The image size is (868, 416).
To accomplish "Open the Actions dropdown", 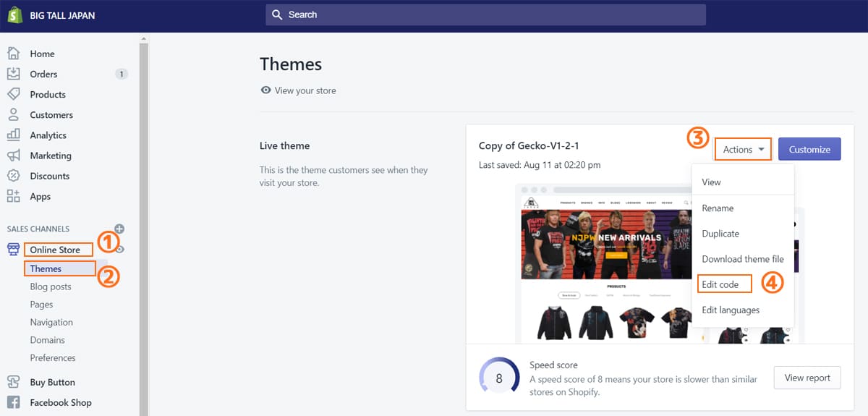I will point(743,149).
